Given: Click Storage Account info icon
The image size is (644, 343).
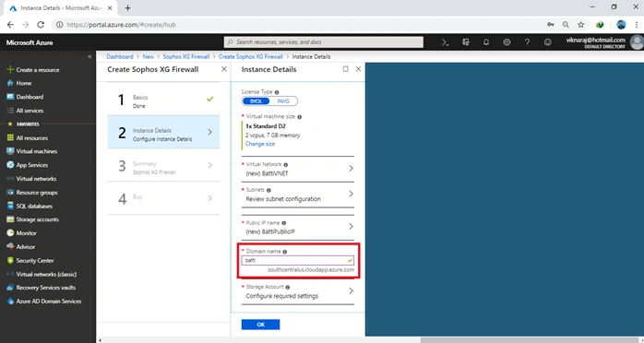Looking at the screenshot, I should point(288,287).
